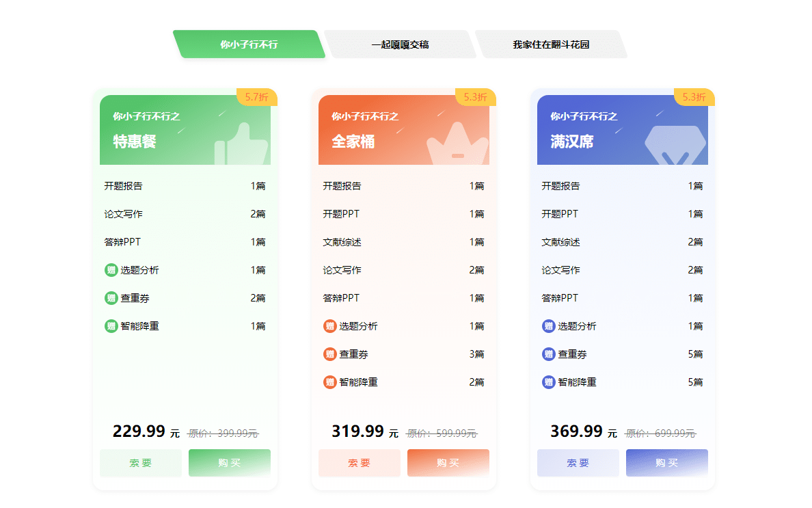Click 索要 on the 特惠餐 card
The width and height of the screenshot is (812, 508).
click(141, 463)
